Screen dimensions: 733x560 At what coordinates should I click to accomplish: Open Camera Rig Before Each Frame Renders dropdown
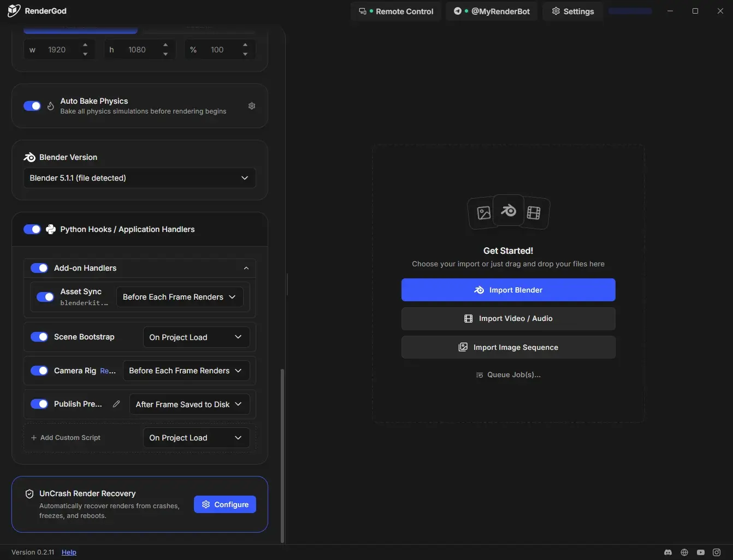(186, 371)
